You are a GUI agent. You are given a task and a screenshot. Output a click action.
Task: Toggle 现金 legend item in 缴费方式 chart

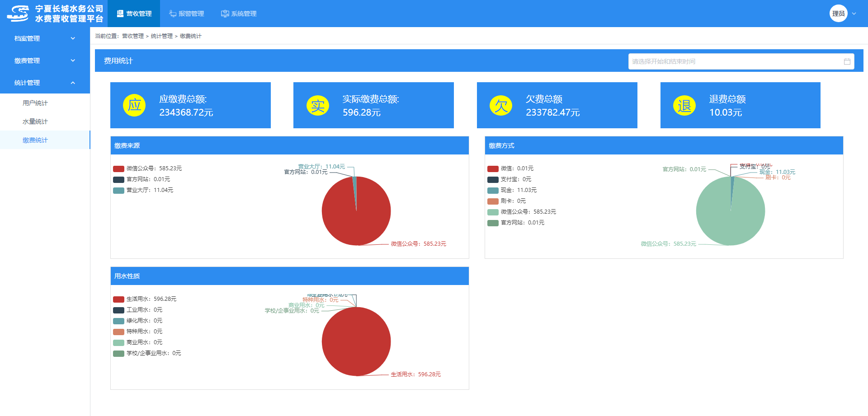point(512,190)
